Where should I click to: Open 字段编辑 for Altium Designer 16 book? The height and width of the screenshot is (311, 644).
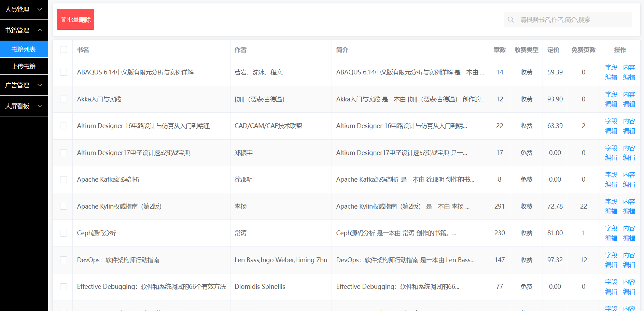[611, 126]
